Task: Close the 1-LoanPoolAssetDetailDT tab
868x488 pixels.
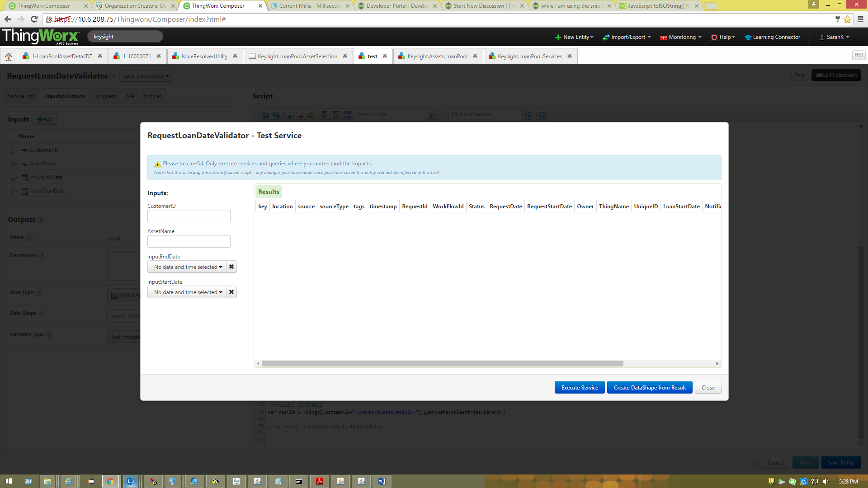Action: [100, 56]
